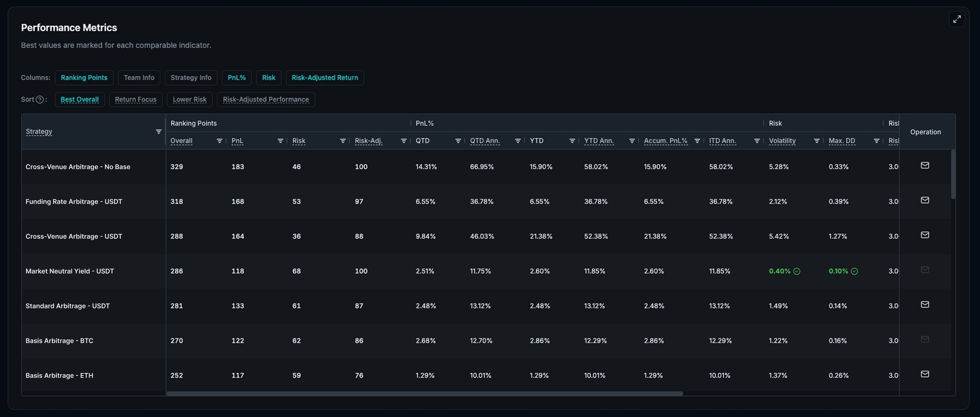Open filter icon for QTD Ann. column
Viewport: 980px width, 417px height.
pyautogui.click(x=517, y=140)
